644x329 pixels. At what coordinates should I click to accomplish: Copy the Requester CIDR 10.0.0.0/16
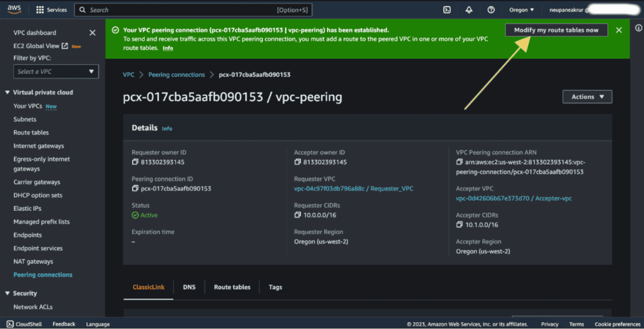point(297,215)
